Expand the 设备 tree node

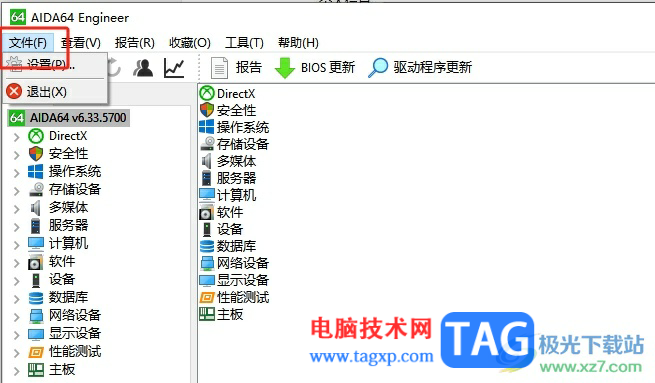click(x=16, y=280)
